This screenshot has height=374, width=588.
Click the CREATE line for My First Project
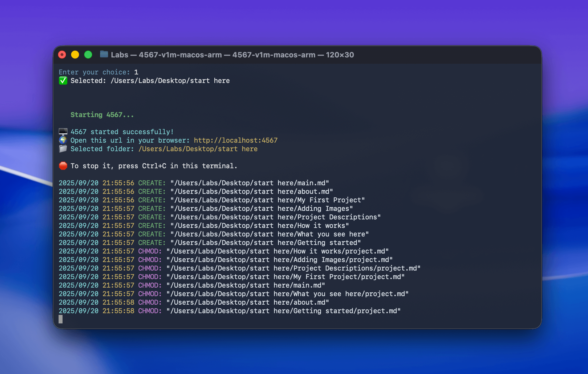click(x=212, y=200)
